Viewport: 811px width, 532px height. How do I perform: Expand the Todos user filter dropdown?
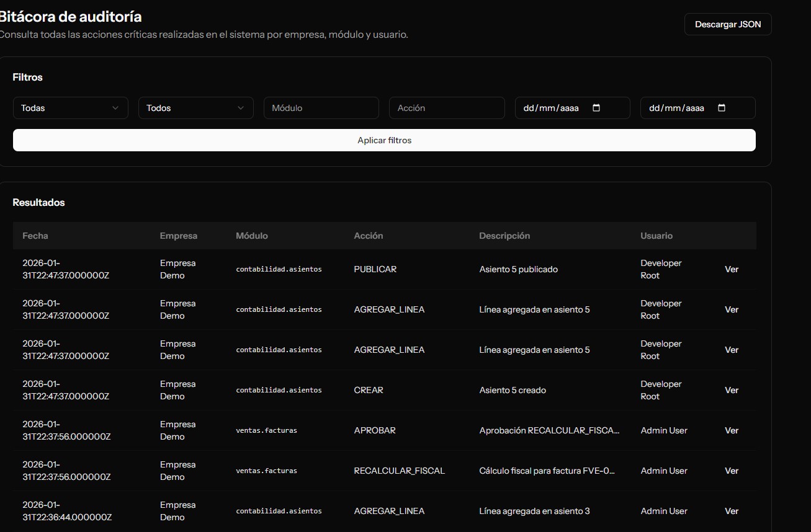point(195,108)
